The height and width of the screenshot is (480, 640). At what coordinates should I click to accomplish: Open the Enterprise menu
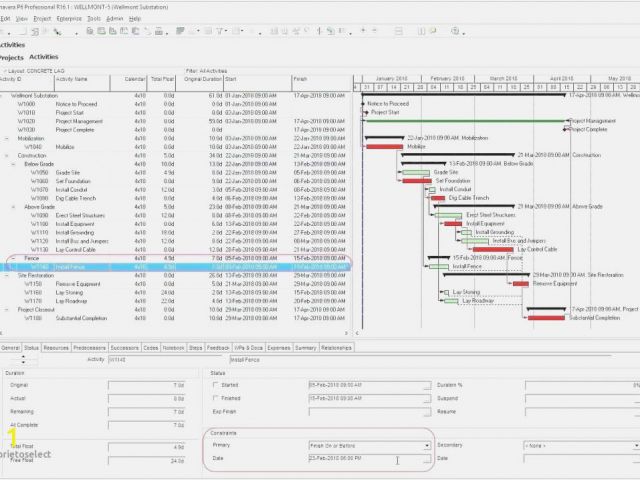(70, 18)
